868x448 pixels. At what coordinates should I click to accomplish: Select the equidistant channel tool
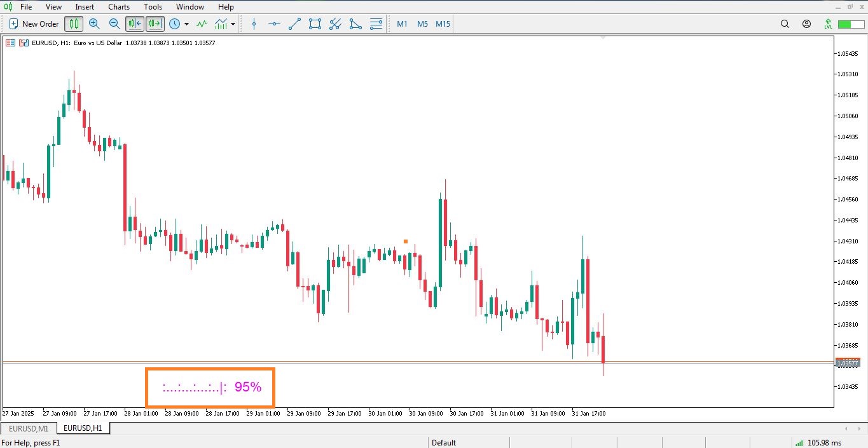335,24
